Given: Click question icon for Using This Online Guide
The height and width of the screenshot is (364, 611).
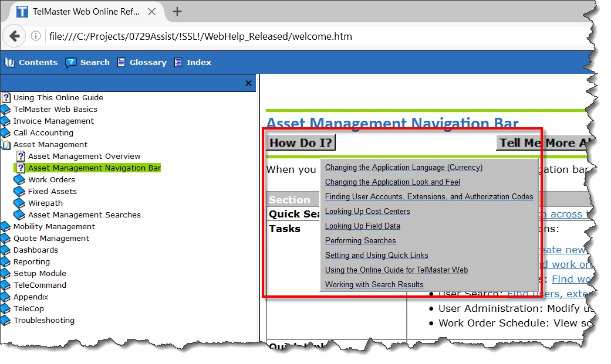Looking at the screenshot, I should 6,97.
